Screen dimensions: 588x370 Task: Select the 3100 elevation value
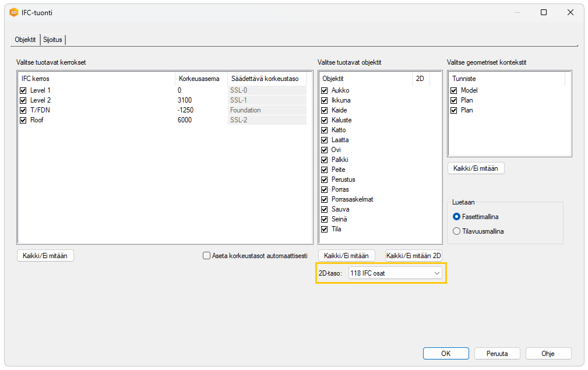tap(185, 100)
